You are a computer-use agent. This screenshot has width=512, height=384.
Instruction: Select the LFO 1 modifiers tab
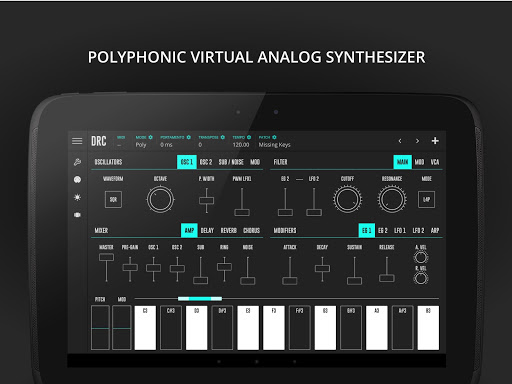[400, 230]
